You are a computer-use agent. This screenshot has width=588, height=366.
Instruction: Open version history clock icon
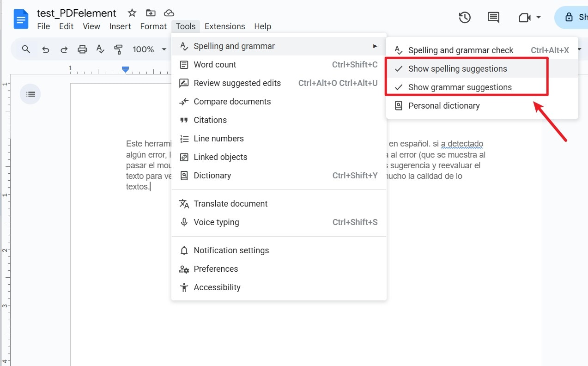tap(465, 18)
